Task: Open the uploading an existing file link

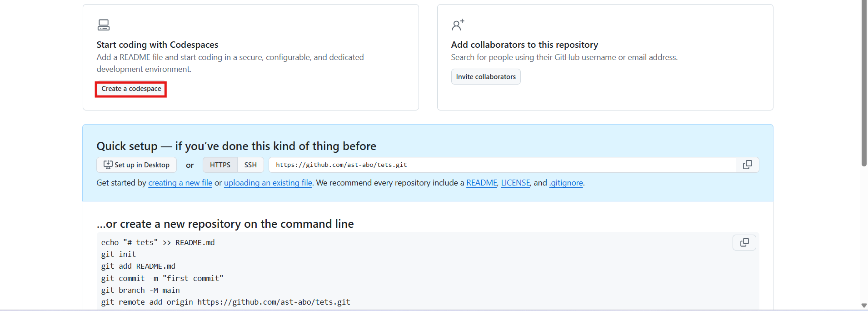Action: tap(268, 183)
